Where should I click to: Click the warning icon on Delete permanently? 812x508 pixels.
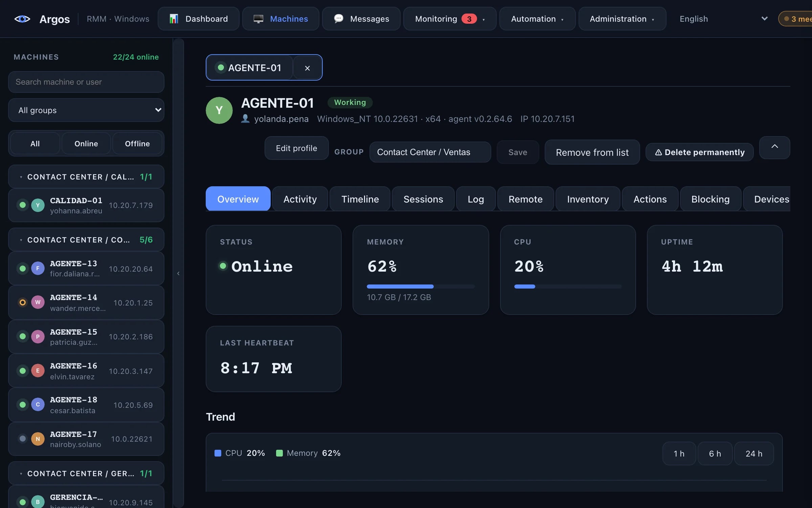pyautogui.click(x=658, y=152)
